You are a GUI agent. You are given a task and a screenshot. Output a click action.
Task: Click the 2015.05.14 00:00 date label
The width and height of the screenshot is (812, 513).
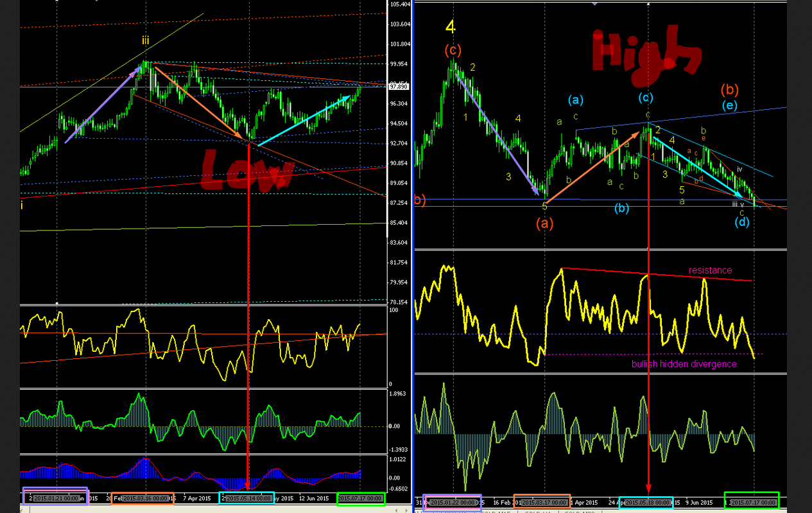249,498
